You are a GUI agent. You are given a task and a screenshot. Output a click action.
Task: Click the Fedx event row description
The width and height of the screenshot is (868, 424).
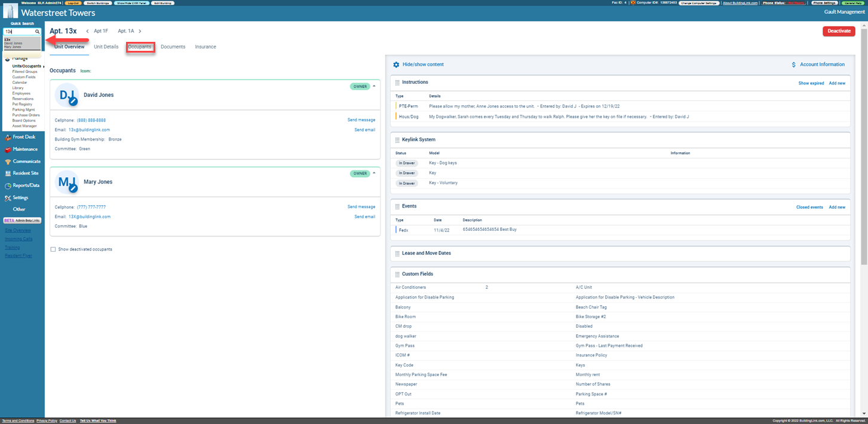click(489, 229)
